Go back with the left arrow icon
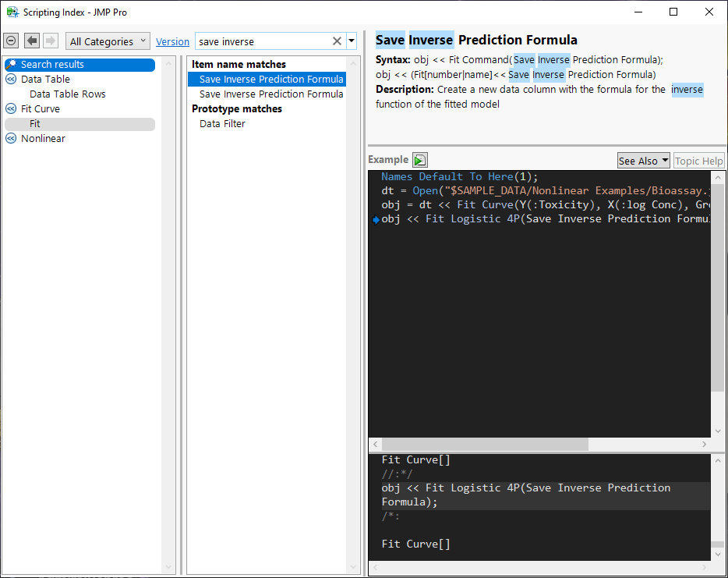This screenshot has width=728, height=578. pyautogui.click(x=32, y=41)
